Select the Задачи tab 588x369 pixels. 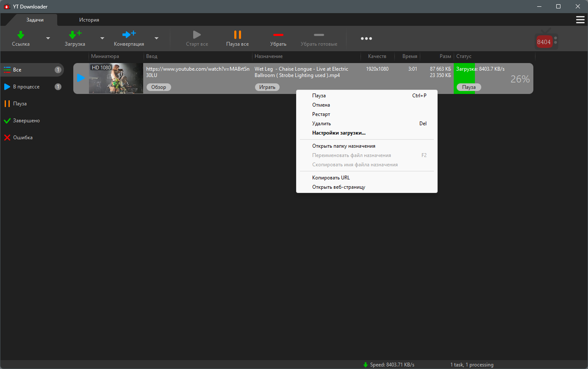coord(35,20)
